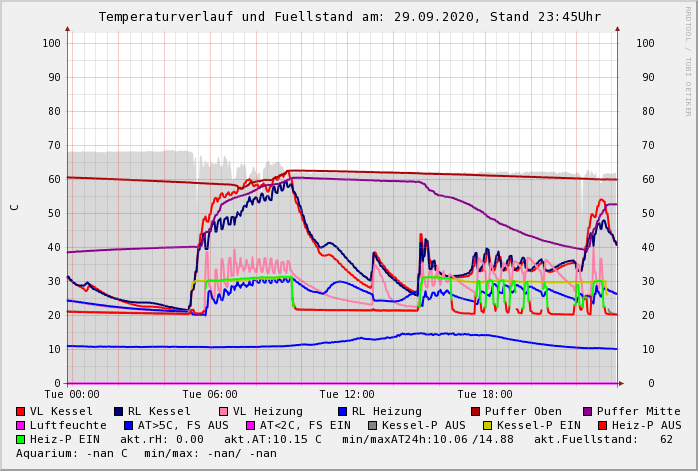This screenshot has height=471, width=698.
Task: Click the Puffer Oben legend color box
Action: tap(475, 412)
